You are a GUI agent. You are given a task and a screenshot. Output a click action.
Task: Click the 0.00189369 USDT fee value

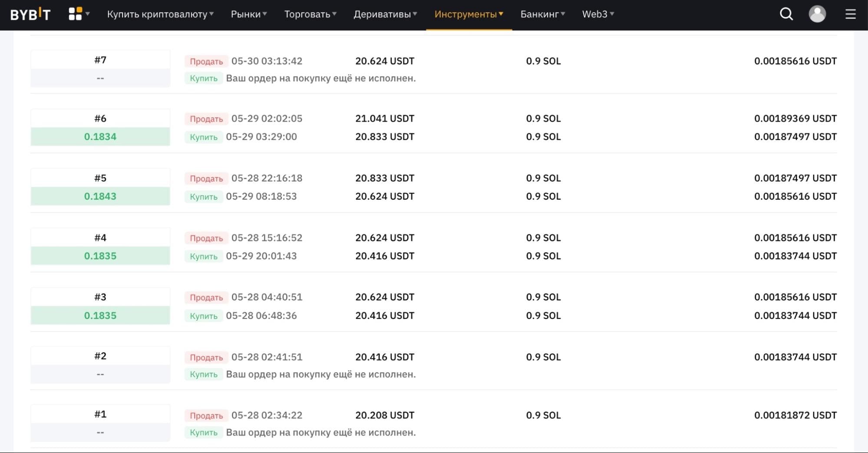(795, 119)
